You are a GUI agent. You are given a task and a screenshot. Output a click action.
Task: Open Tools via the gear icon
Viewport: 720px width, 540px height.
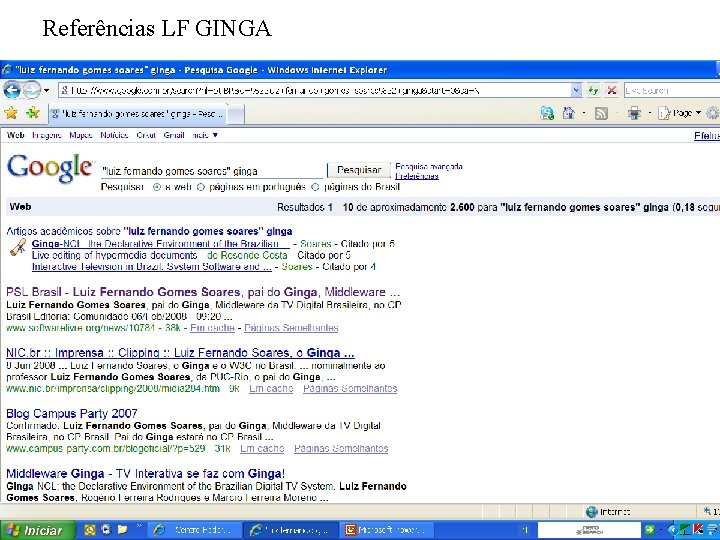(712, 113)
